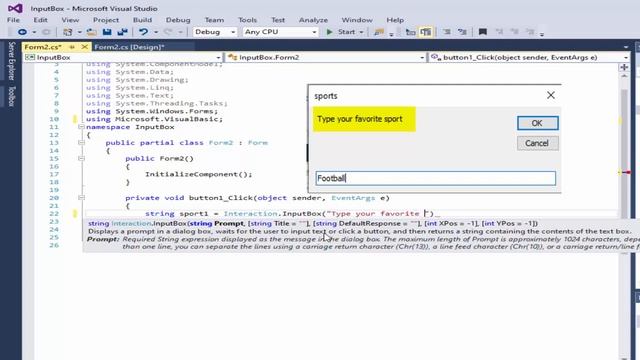The image size is (640, 360).
Task: Pin the Form2.cs tab
Action: pos(72,47)
